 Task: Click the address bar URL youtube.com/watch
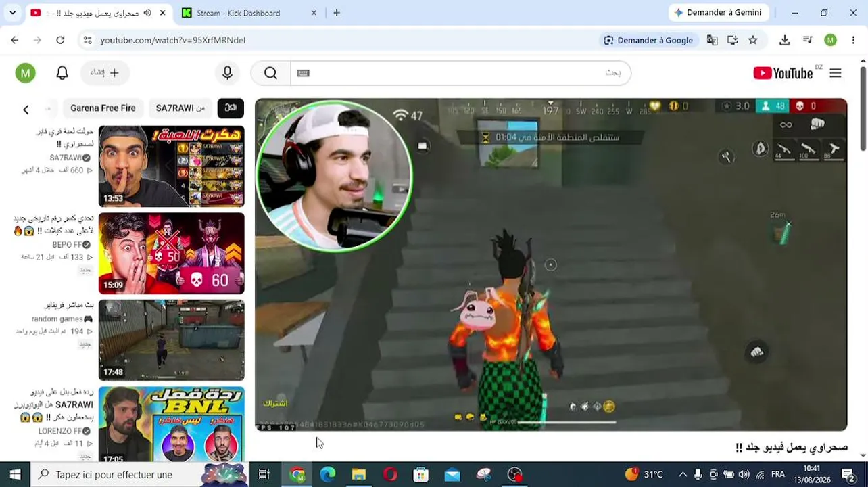pyautogui.click(x=173, y=40)
